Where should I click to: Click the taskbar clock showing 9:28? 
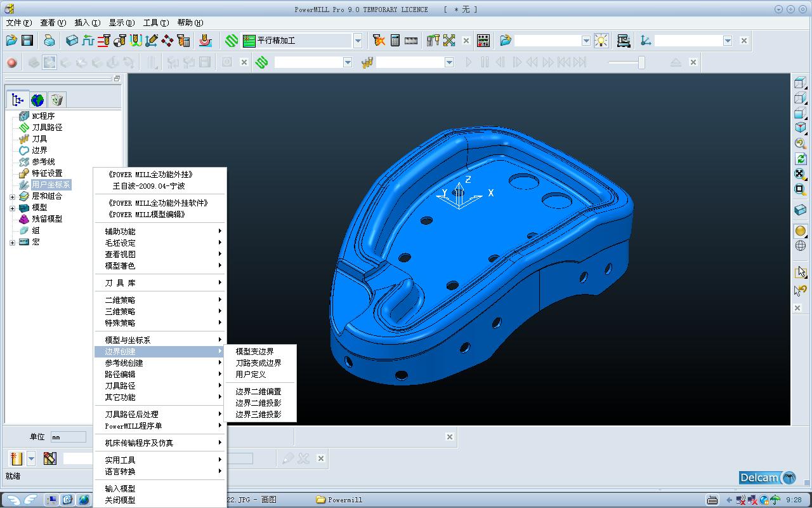point(794,500)
